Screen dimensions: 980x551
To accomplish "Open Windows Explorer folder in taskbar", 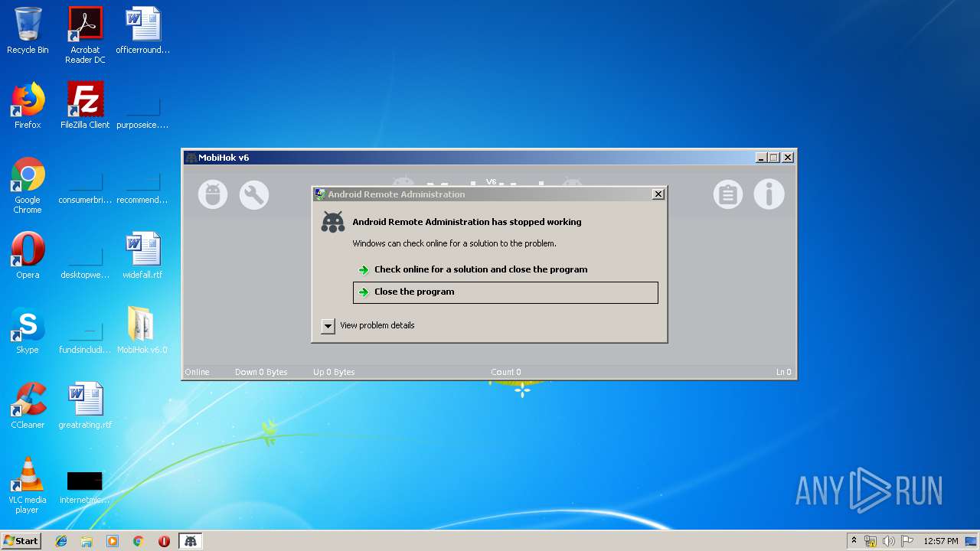I will pos(87,541).
